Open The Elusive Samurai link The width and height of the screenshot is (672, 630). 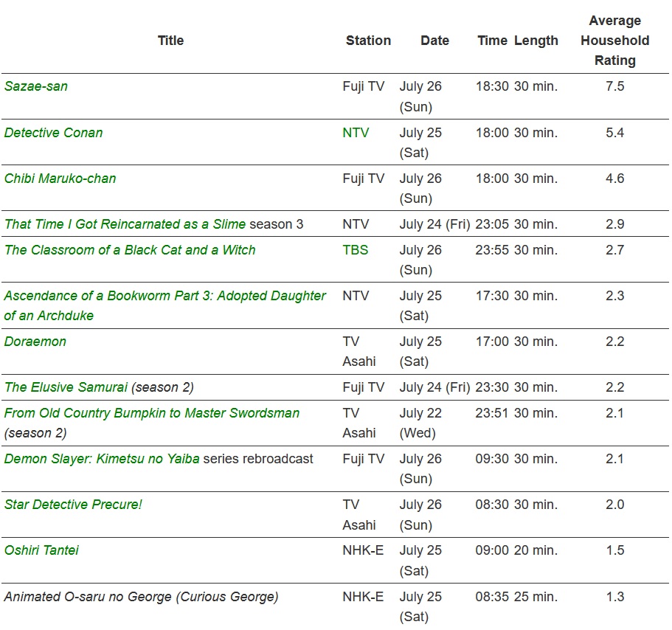[66, 387]
